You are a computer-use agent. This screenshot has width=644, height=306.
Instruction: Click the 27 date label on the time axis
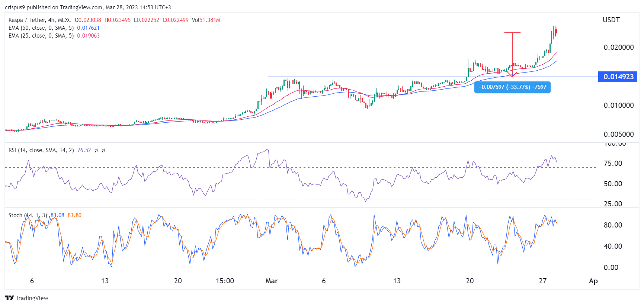coord(543,281)
